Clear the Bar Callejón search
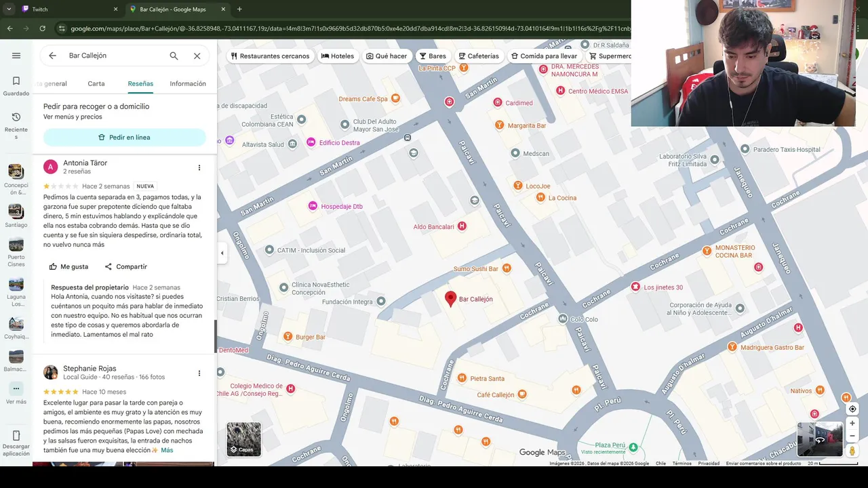This screenshot has height=488, width=868. [197, 56]
